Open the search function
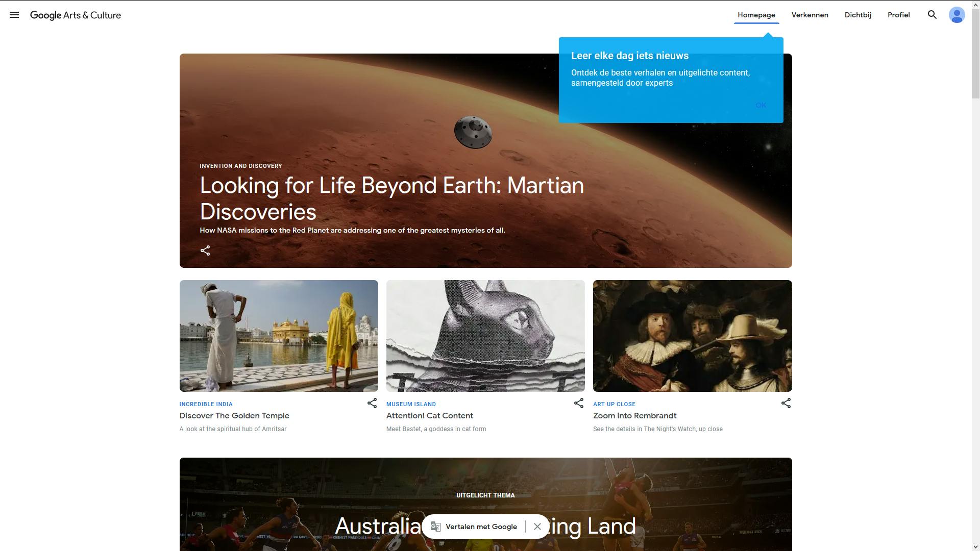980x551 pixels. coord(932,15)
